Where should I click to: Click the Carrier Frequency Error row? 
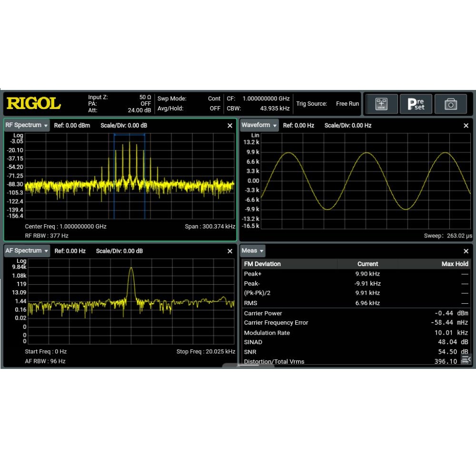coord(356,323)
